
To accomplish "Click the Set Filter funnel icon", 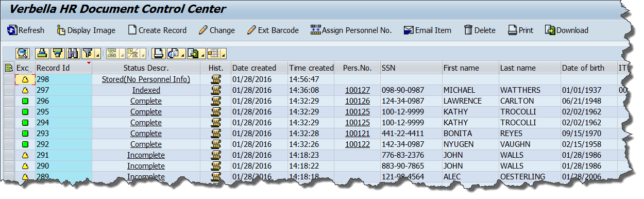I will point(88,53).
